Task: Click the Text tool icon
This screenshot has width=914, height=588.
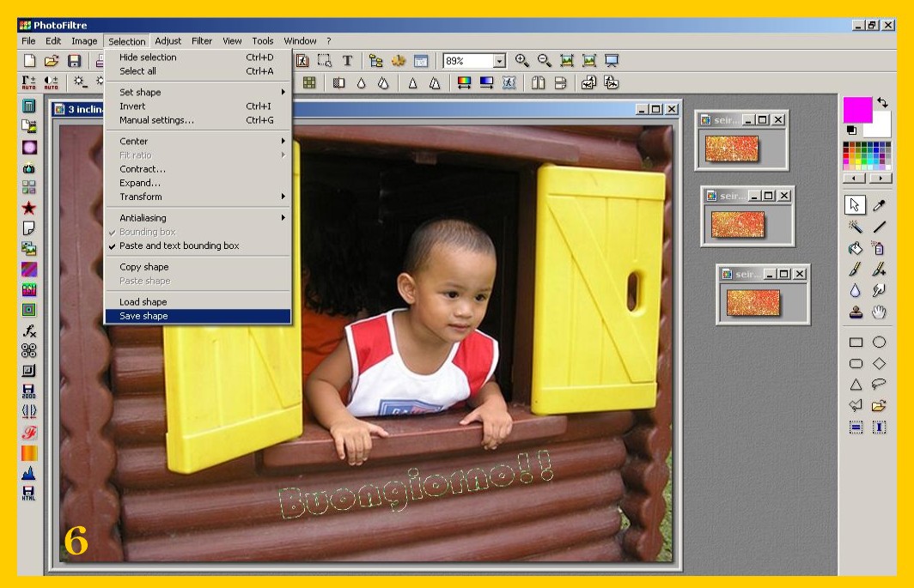Action: pos(347,61)
